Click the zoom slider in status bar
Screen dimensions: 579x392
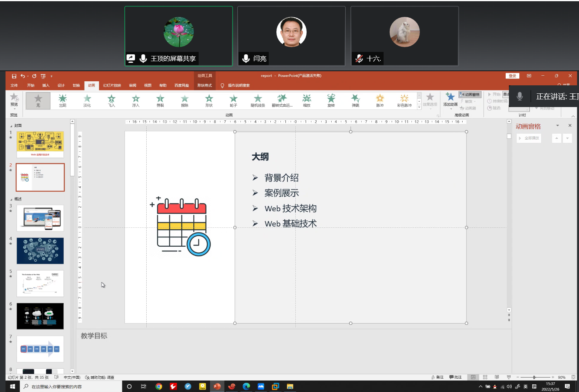point(534,377)
